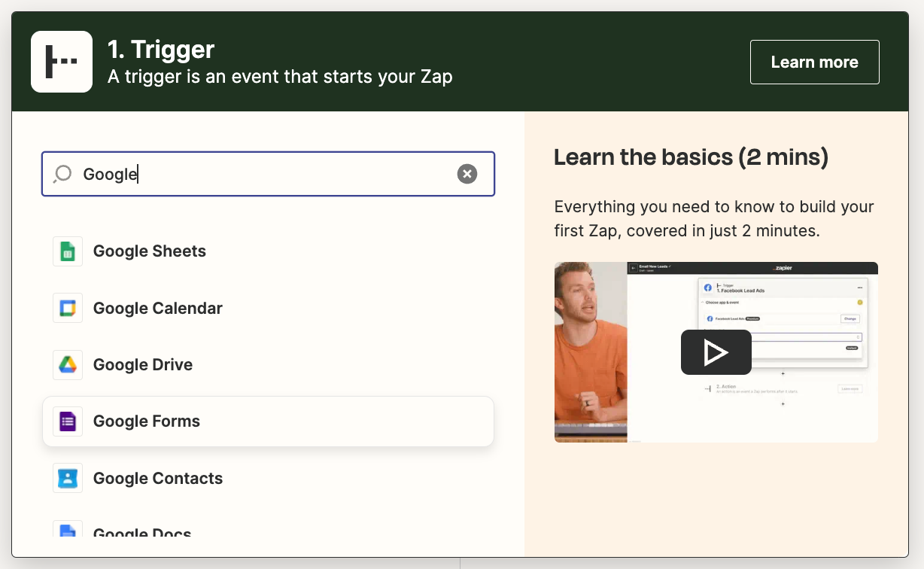Viewport: 924px width, 569px height.
Task: Choose the Google Contacts text label
Action: [x=158, y=479]
